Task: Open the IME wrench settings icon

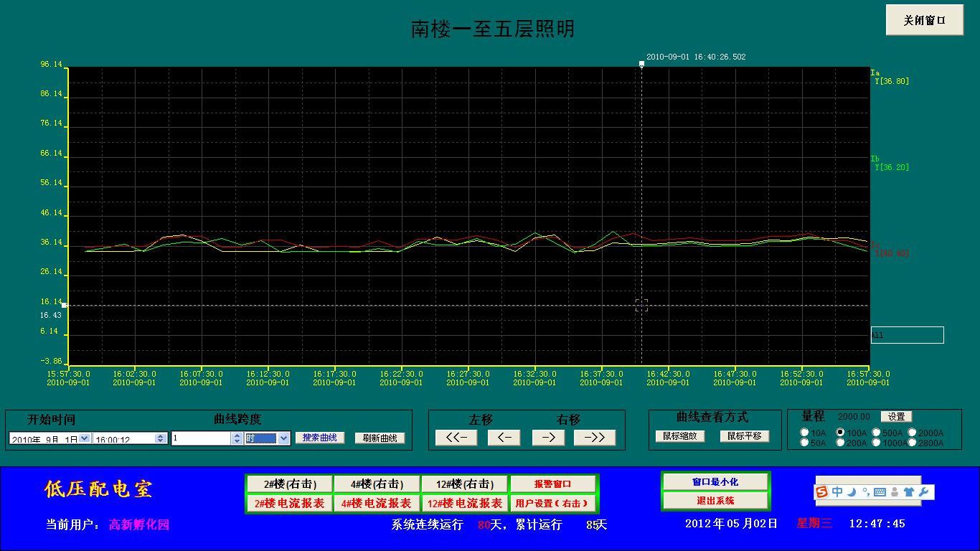Action: pos(925,492)
